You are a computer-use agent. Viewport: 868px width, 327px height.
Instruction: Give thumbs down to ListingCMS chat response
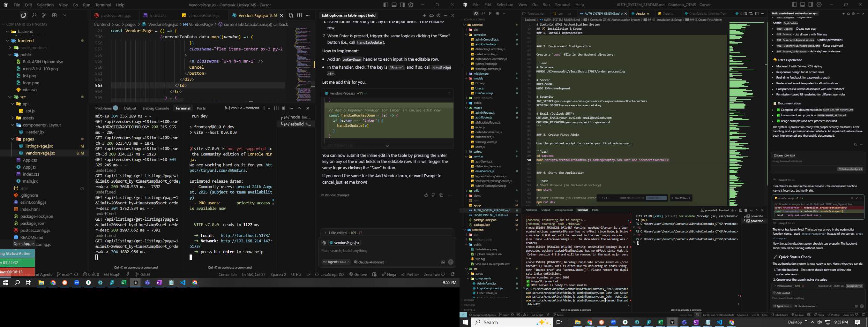coord(433,195)
